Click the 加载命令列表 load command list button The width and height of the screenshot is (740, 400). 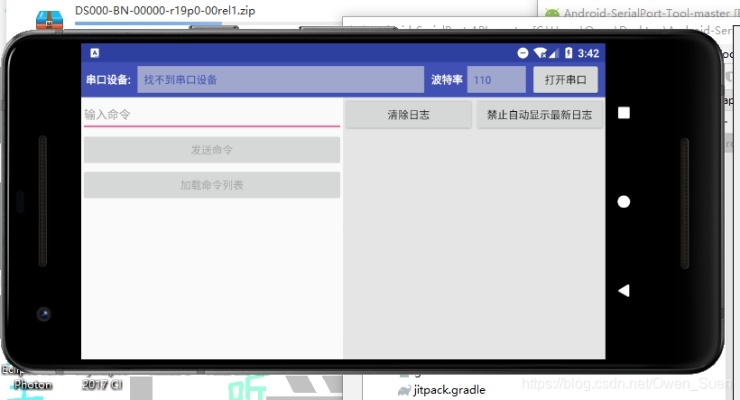tap(211, 185)
